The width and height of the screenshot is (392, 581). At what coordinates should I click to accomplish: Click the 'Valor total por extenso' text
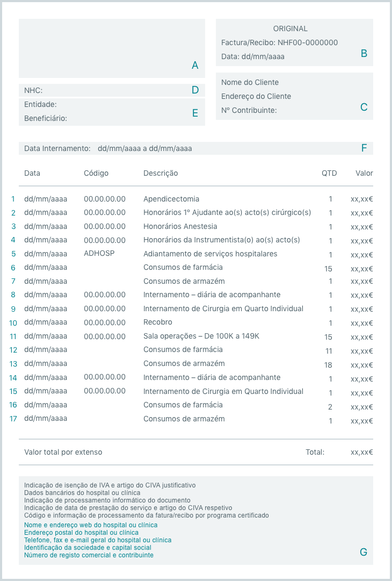tap(63, 452)
